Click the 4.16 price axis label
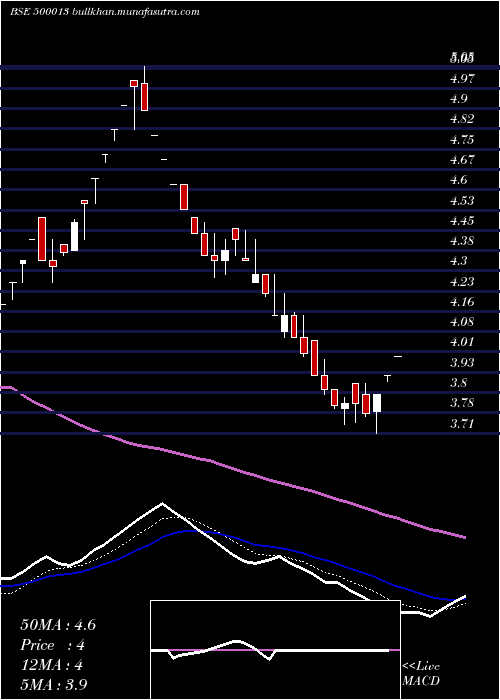The image size is (500, 700). (x=462, y=301)
